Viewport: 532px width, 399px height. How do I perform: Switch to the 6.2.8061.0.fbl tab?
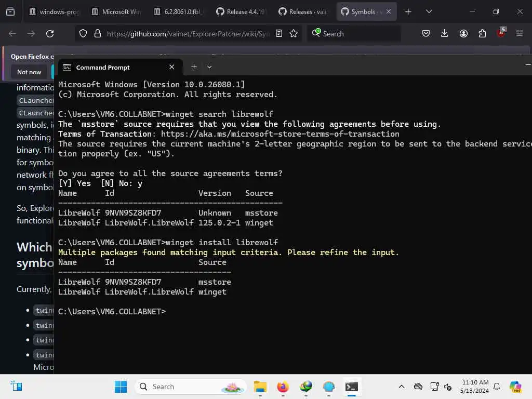tap(179, 12)
